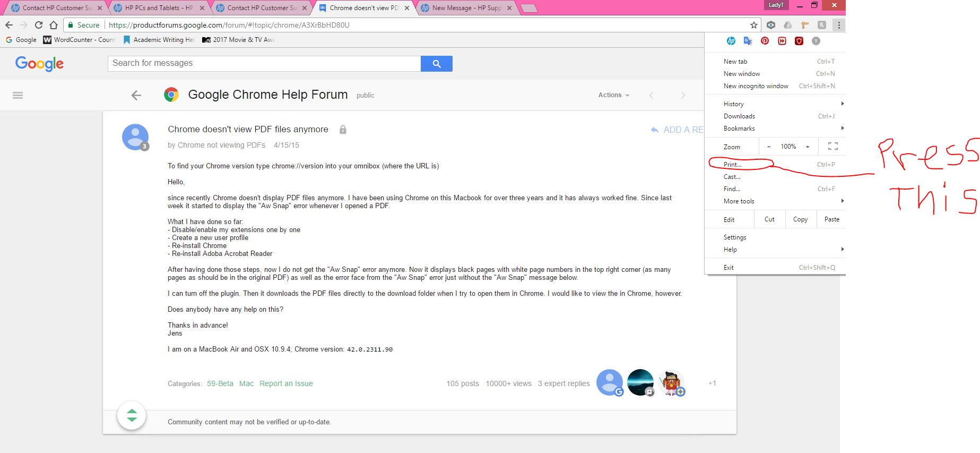This screenshot has width=980, height=453.
Task: Expand the More tools submenu
Action: coord(775,201)
